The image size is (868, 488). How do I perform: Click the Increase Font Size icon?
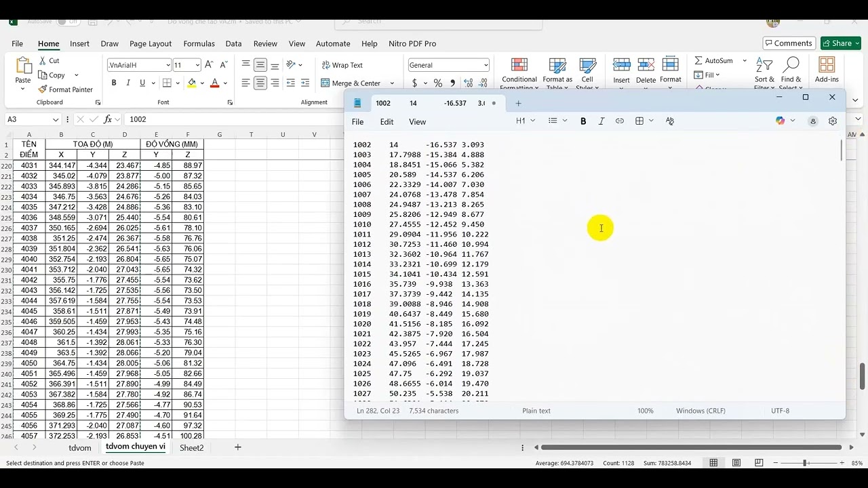[209, 65]
